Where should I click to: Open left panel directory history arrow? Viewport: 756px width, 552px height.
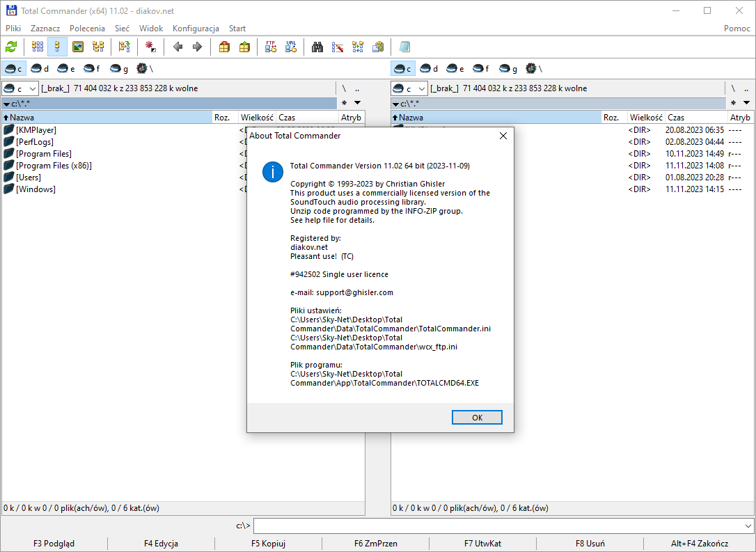click(357, 103)
